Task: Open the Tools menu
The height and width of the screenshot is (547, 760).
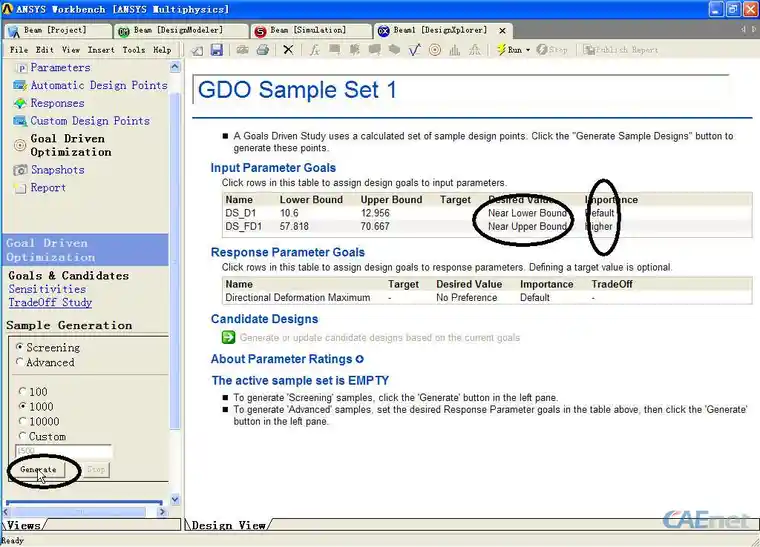Action: [133, 49]
